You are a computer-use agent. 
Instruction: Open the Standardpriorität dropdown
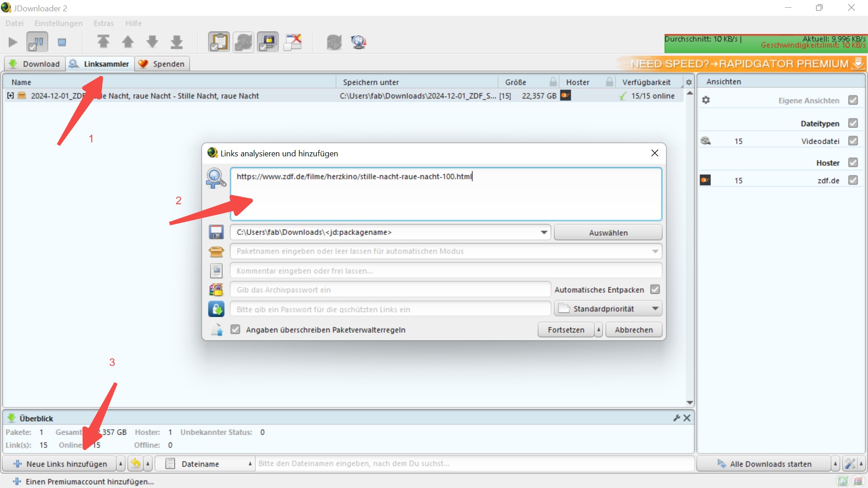[608, 309]
